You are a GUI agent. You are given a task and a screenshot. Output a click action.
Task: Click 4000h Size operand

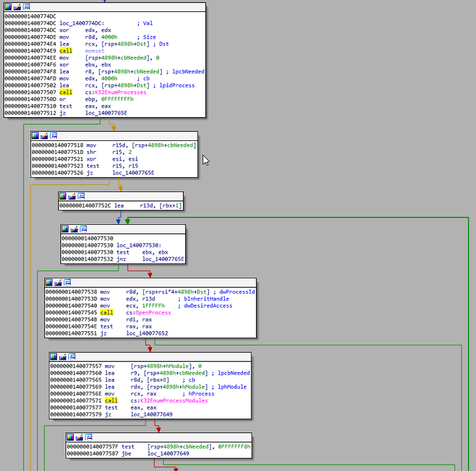coord(109,37)
